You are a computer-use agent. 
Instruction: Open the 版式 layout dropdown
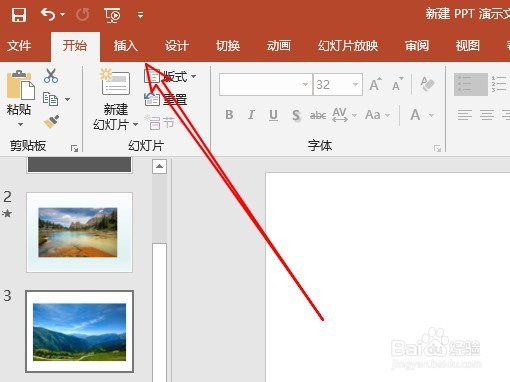tap(170, 76)
